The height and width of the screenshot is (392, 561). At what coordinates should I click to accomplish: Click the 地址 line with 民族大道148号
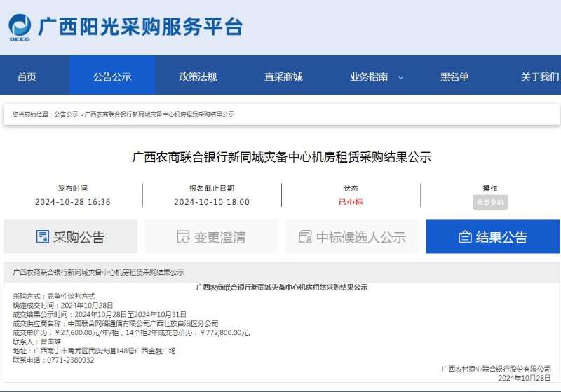click(x=94, y=351)
